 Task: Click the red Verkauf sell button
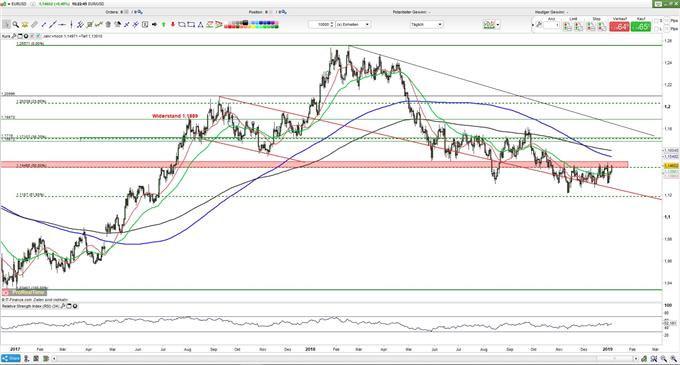click(x=619, y=27)
